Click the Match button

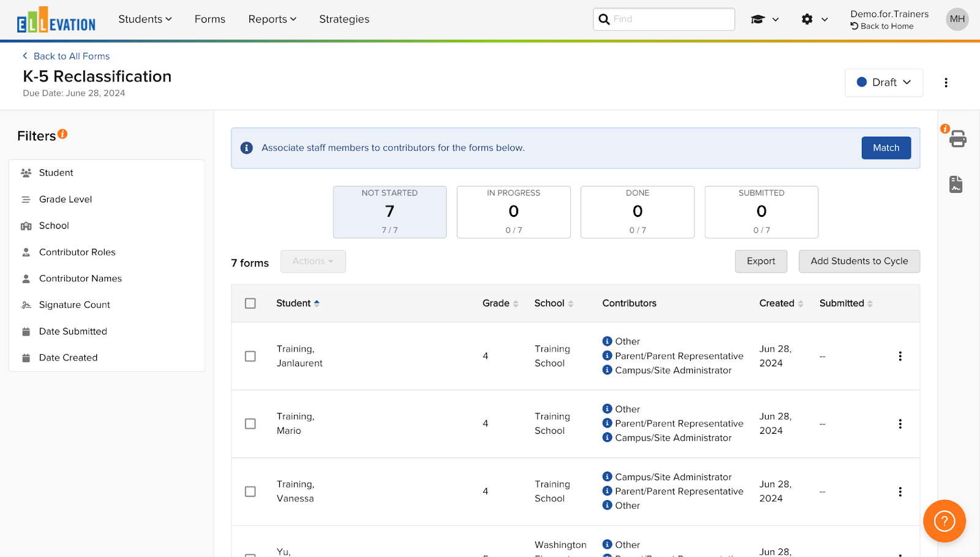(886, 148)
